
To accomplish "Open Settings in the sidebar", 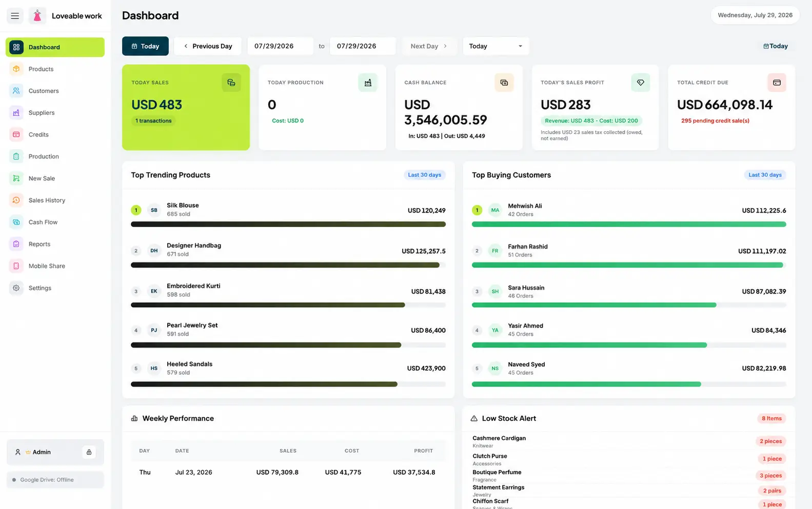I will coord(55,288).
